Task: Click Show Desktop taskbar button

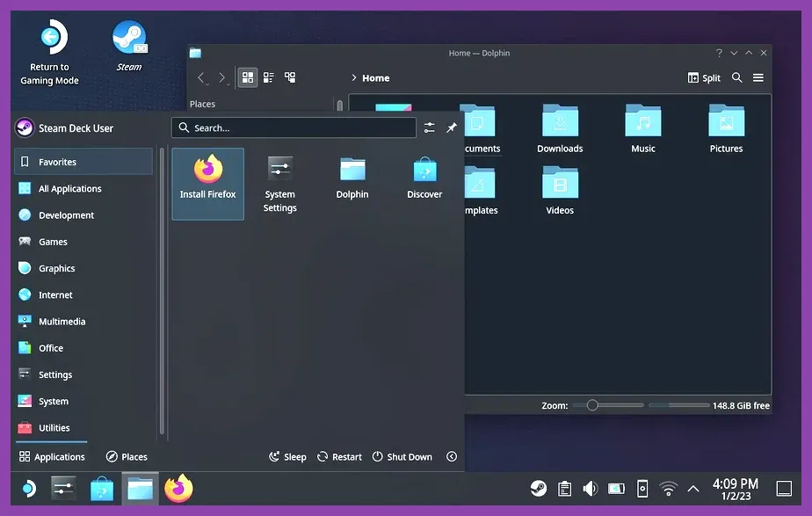Action: [x=784, y=489]
